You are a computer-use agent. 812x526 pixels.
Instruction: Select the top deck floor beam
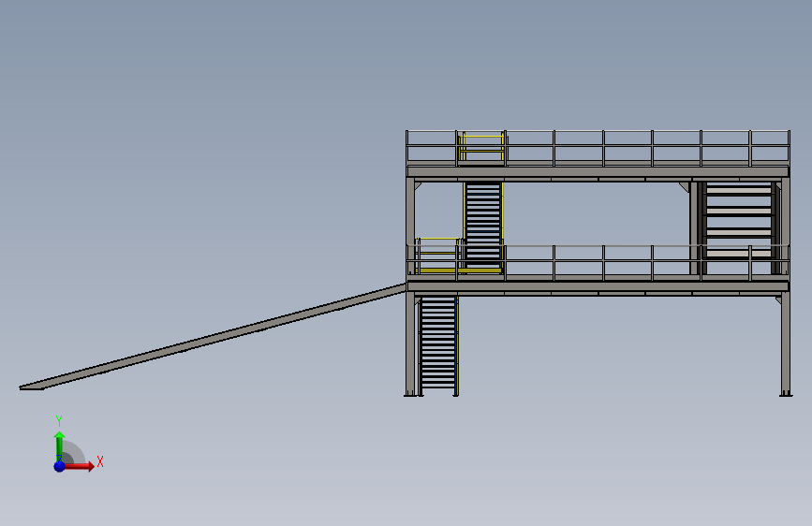click(x=598, y=172)
